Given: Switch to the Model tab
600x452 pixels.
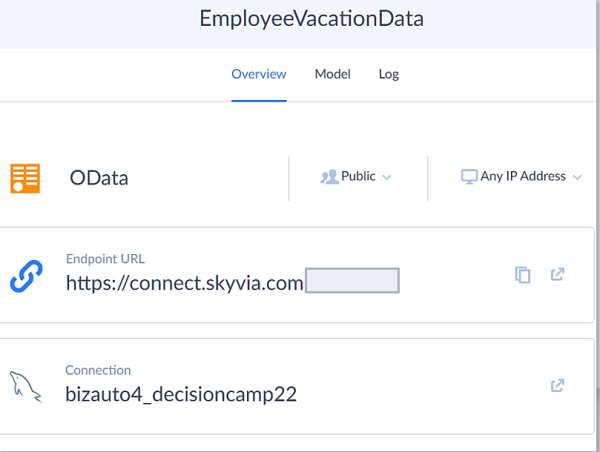Looking at the screenshot, I should (332, 74).
